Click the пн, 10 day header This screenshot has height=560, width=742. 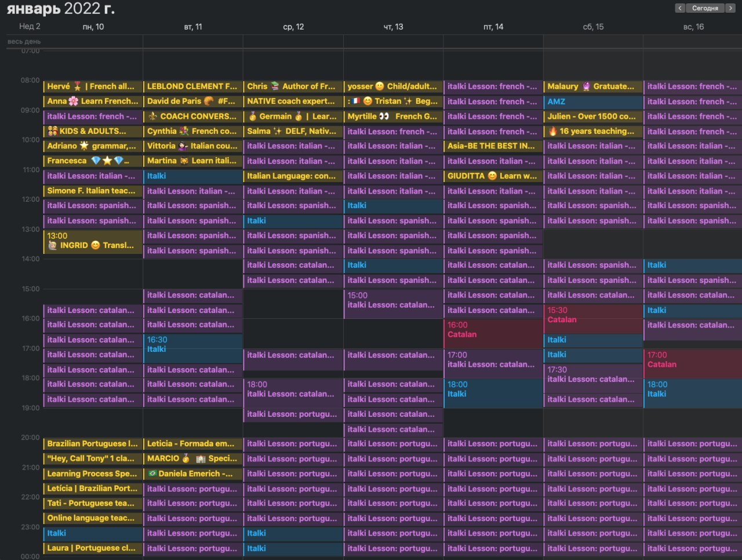click(93, 27)
